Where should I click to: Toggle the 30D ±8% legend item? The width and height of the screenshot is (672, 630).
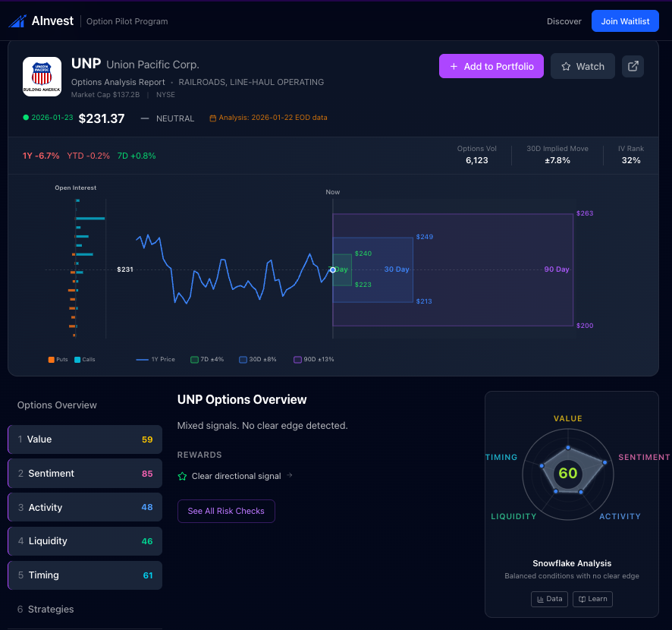(x=258, y=359)
